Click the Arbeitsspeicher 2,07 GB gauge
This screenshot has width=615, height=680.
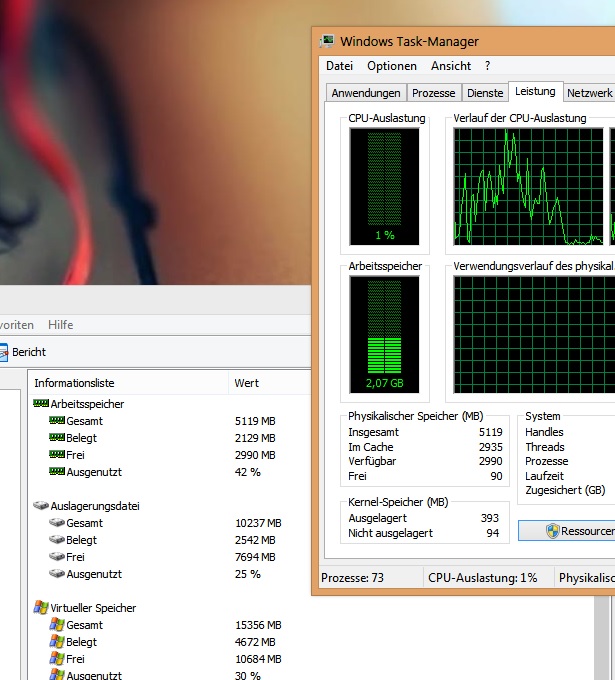[x=384, y=334]
